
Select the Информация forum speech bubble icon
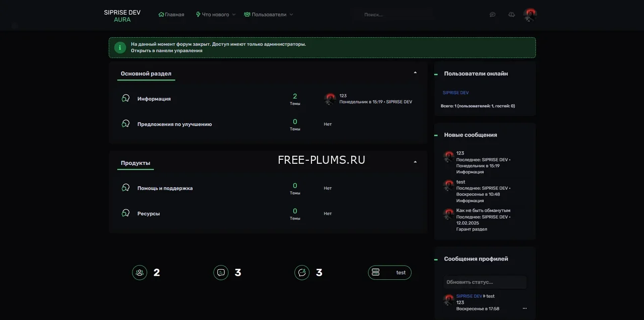pyautogui.click(x=125, y=98)
